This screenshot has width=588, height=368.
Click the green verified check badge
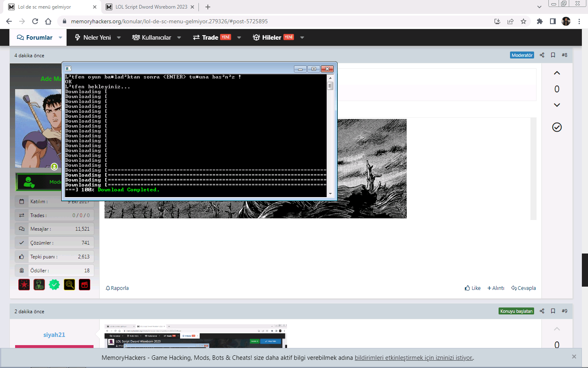point(54,285)
